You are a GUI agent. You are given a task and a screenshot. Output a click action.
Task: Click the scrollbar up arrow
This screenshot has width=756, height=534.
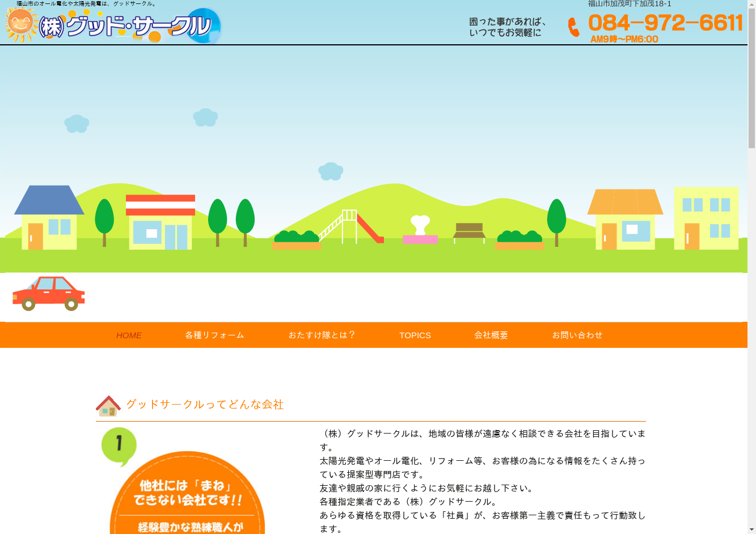(751, 5)
